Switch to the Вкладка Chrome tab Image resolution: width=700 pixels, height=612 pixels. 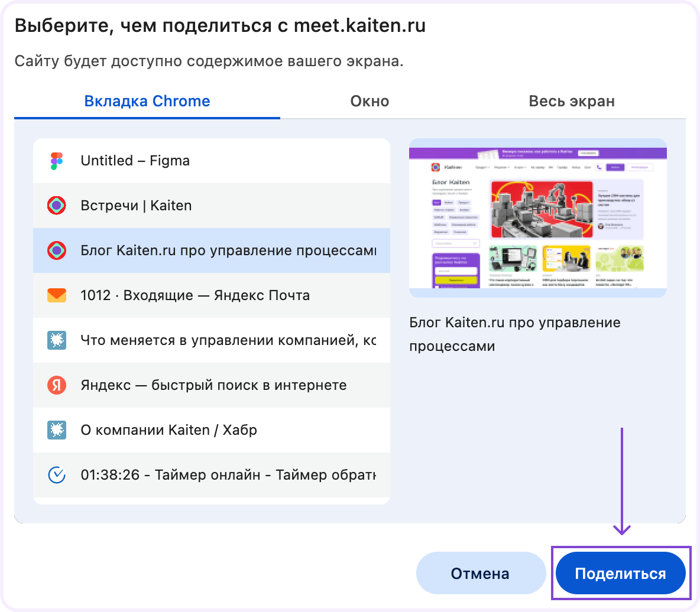tap(147, 101)
